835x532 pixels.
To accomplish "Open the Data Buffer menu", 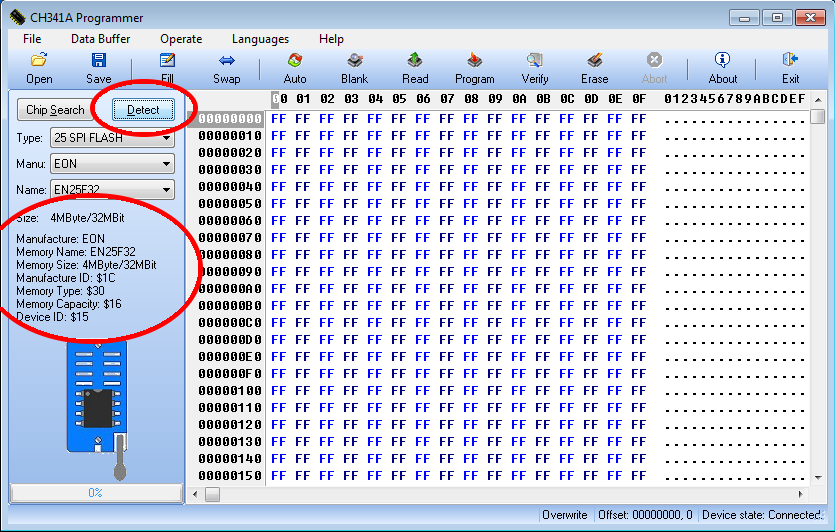I will pos(101,39).
